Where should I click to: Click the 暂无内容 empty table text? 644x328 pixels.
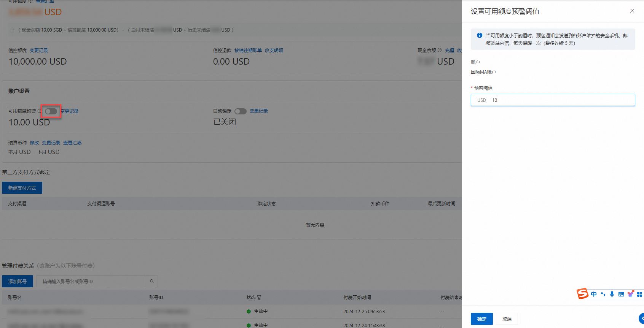[x=315, y=225]
